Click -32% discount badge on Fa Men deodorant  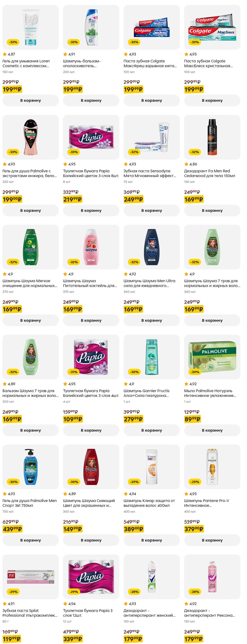(195, 152)
